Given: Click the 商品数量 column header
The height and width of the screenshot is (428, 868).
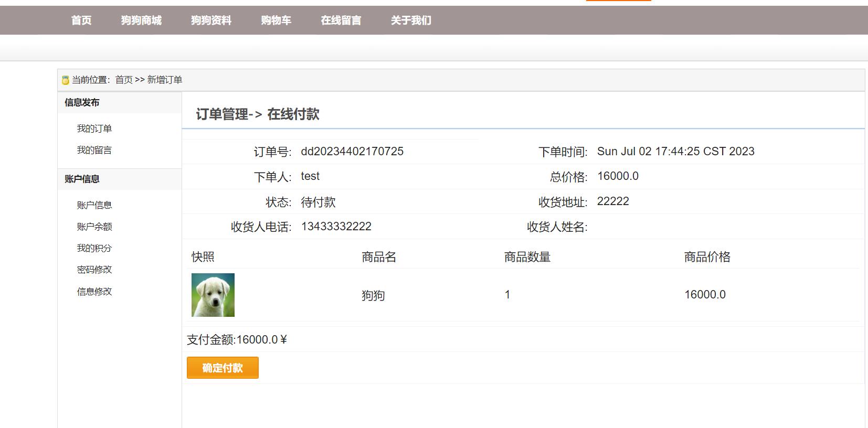Looking at the screenshot, I should coord(527,257).
